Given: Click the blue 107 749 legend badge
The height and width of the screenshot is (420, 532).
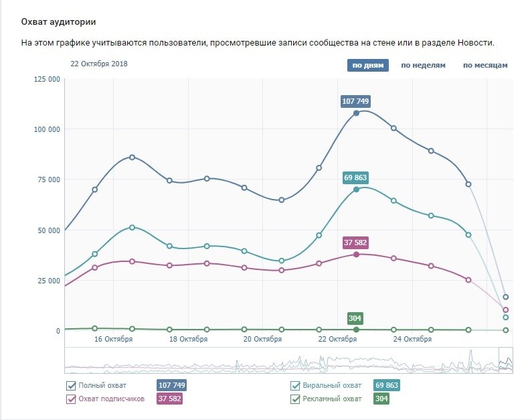Looking at the screenshot, I should click(x=171, y=385).
